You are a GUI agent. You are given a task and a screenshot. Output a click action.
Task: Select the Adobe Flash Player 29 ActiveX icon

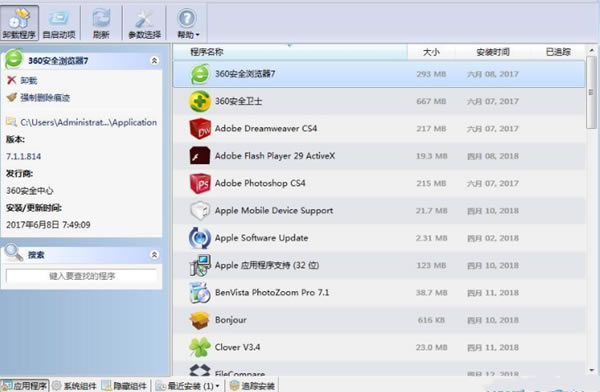click(x=200, y=156)
